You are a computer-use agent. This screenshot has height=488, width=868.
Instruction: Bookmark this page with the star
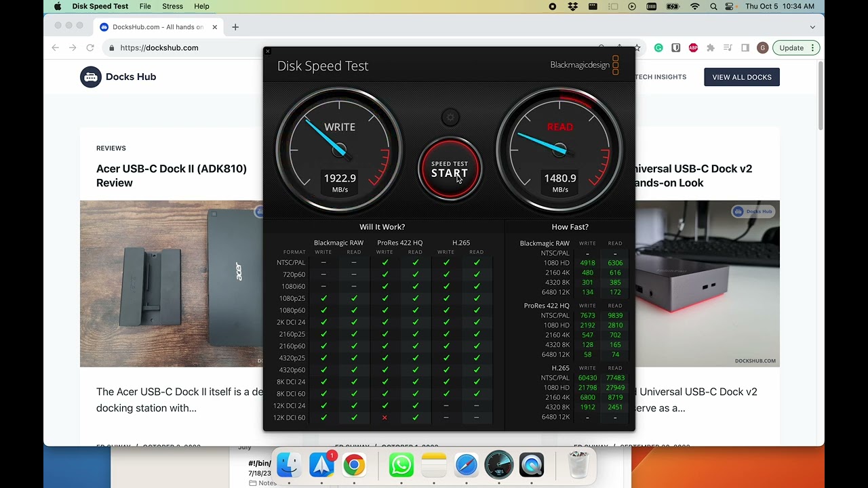638,48
